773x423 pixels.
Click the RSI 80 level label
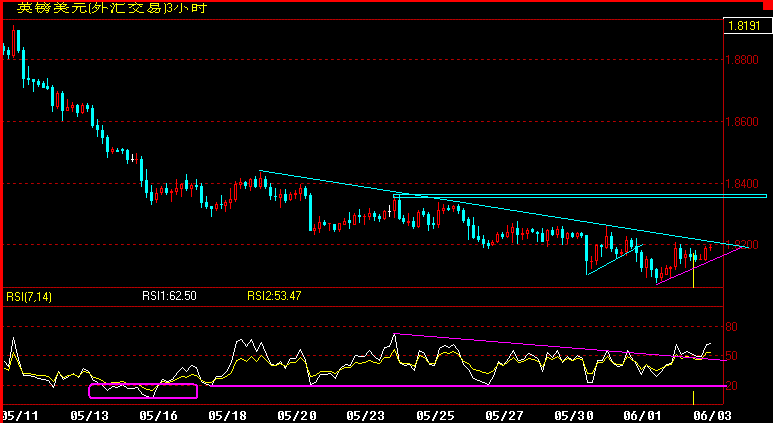point(732,327)
